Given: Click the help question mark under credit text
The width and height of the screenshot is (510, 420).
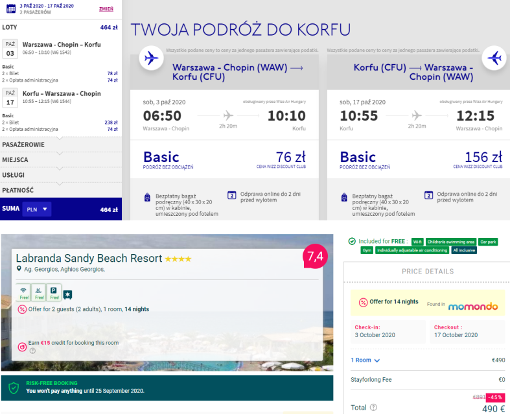Looking at the screenshot, I should pos(32,351).
